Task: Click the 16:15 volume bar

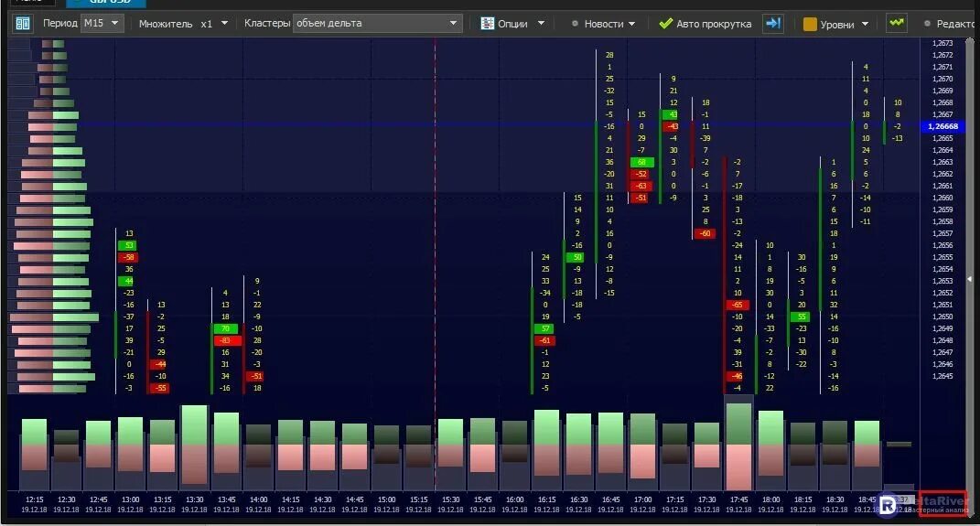Action: pos(546,445)
